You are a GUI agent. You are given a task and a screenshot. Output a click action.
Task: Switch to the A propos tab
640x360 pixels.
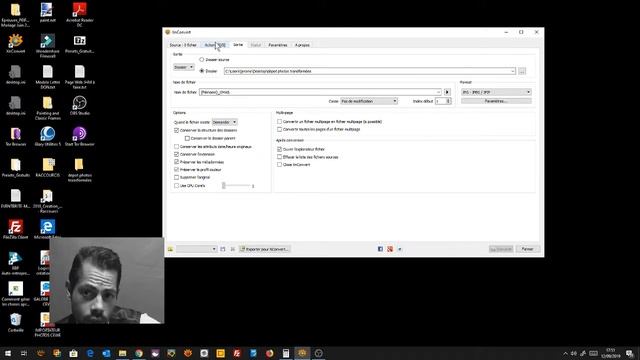coord(302,45)
